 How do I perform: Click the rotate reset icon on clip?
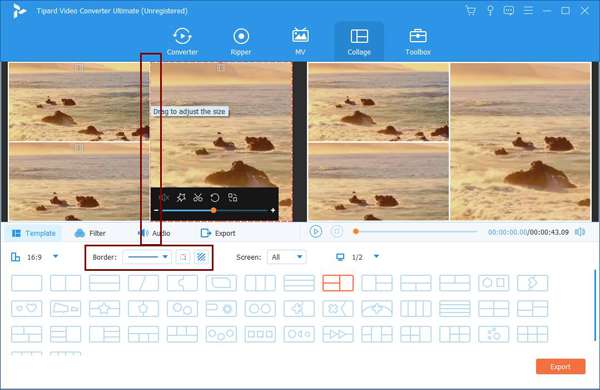coord(215,197)
